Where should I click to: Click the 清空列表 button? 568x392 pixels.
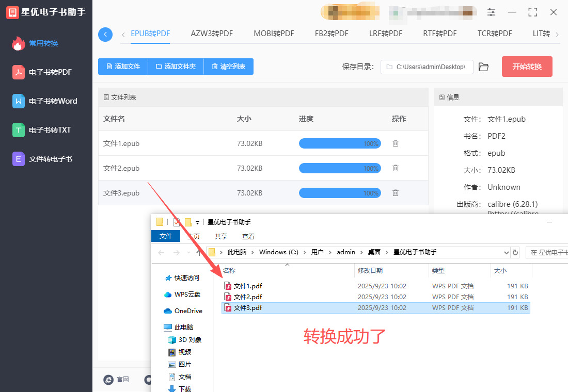click(x=229, y=67)
